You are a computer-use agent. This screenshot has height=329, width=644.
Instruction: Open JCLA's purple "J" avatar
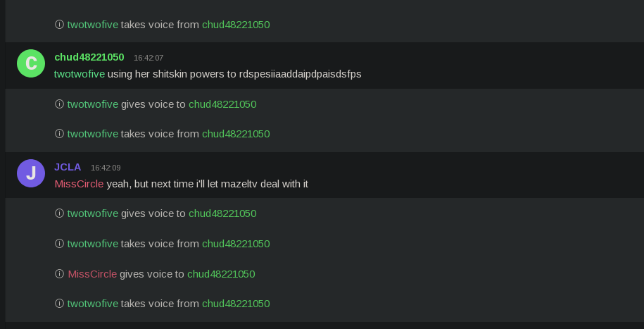pyautogui.click(x=31, y=173)
